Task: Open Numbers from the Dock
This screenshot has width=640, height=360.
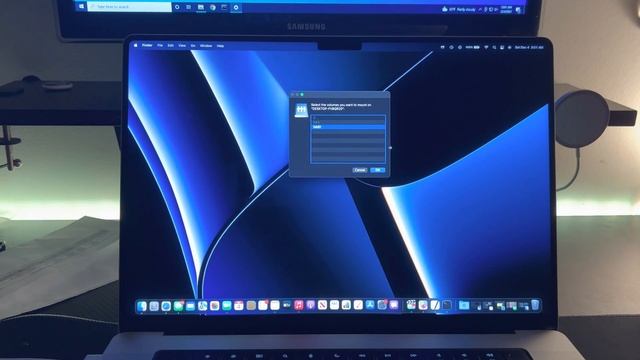Action: pos(346,306)
